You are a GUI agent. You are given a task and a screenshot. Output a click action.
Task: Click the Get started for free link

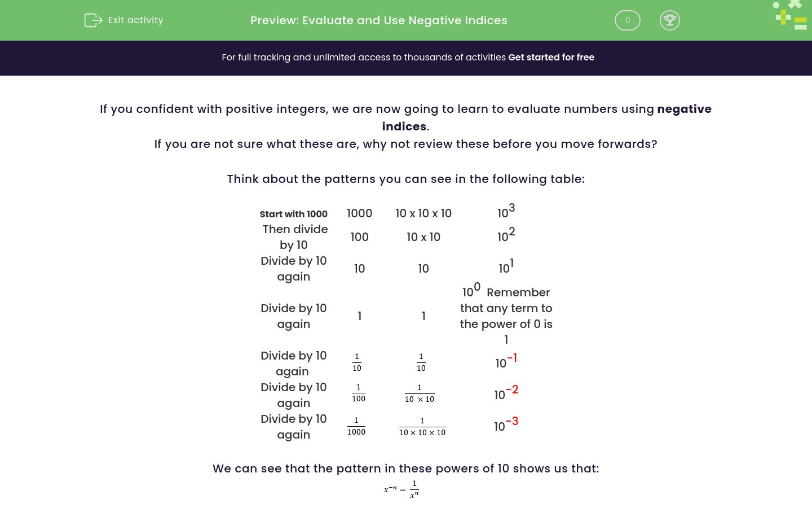pyautogui.click(x=551, y=57)
